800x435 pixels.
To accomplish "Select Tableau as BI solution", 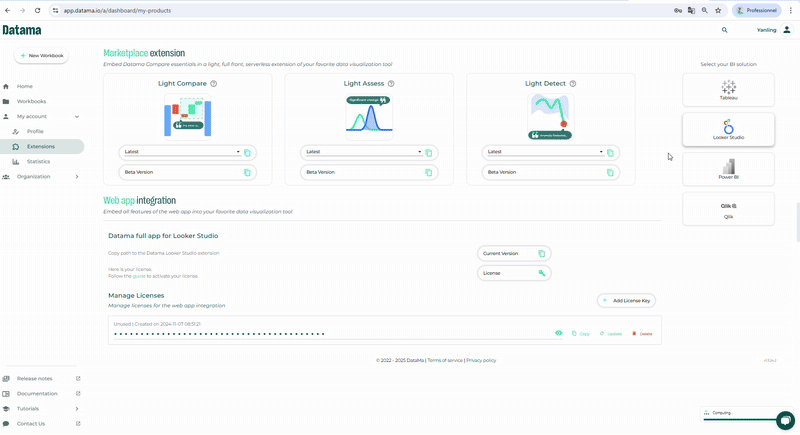I will coord(729,90).
